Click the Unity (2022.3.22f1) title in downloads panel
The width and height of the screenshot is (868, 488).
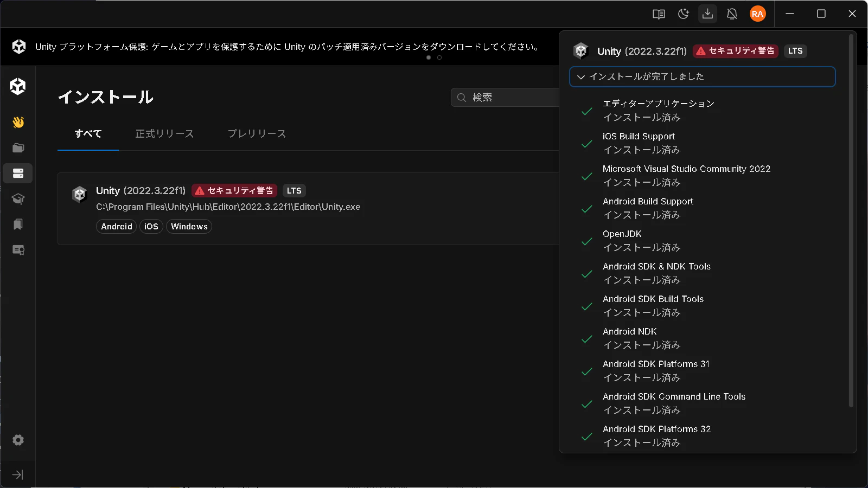[x=642, y=51]
